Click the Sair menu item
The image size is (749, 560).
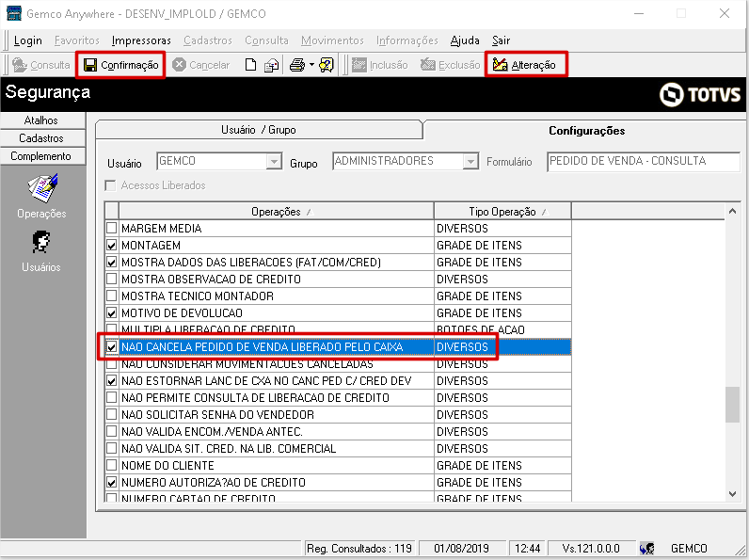point(502,40)
